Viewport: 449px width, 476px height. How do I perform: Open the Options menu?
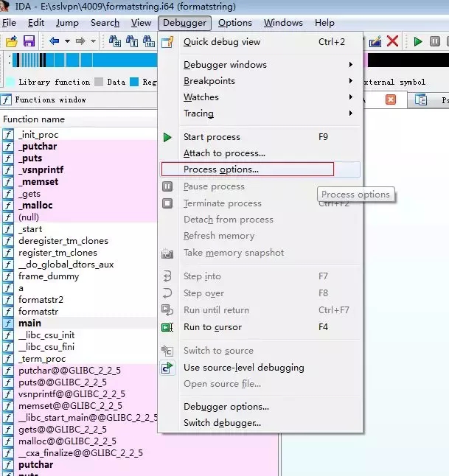click(235, 23)
